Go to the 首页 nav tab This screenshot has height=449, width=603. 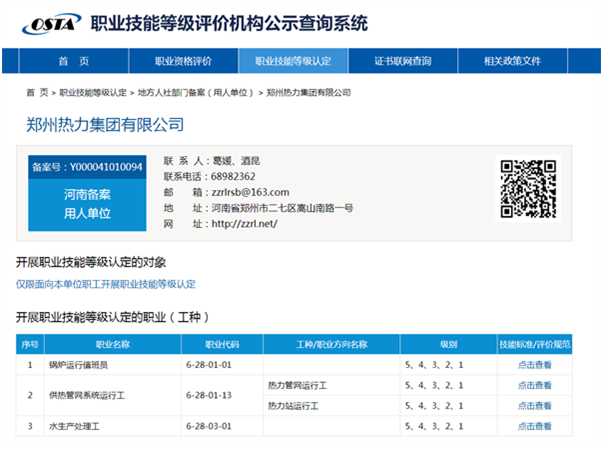coord(73,61)
